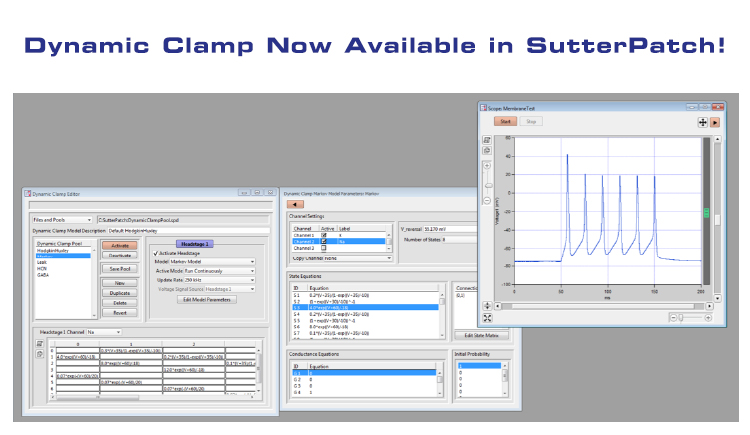
Task: Click horizontal zoom plus icon in Scope
Action: click(708, 318)
